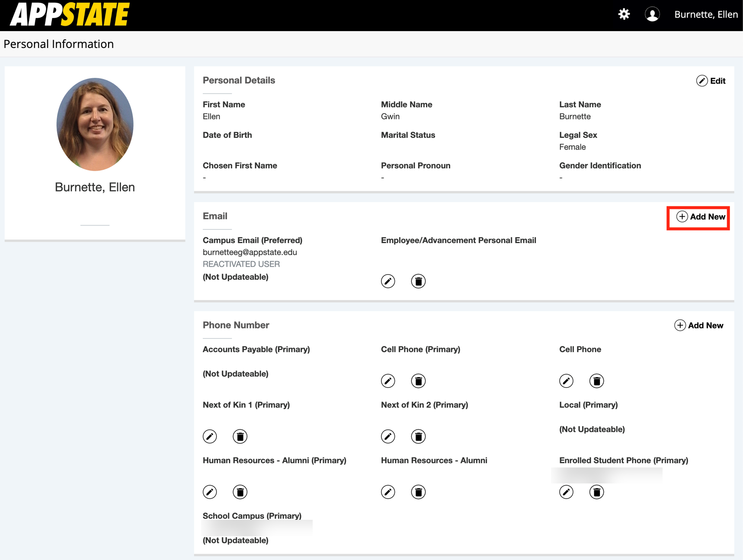
Task: Click the user profile avatar icon
Action: click(x=652, y=14)
